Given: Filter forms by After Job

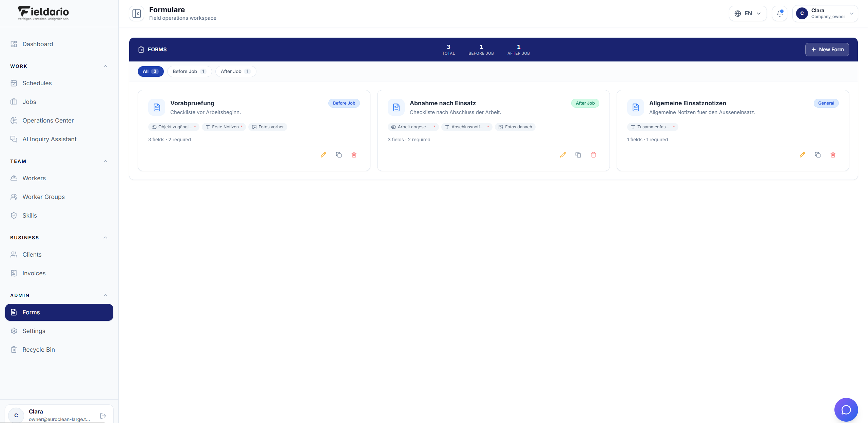Looking at the screenshot, I should [236, 71].
